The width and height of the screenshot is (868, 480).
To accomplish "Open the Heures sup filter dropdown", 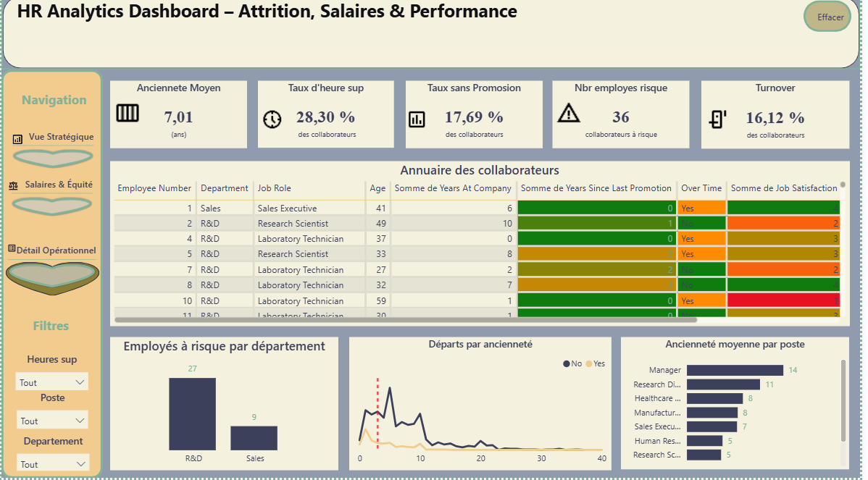I will 51,382.
